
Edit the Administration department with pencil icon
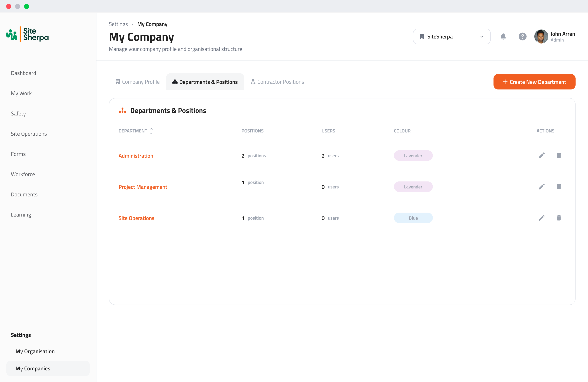[x=542, y=155]
